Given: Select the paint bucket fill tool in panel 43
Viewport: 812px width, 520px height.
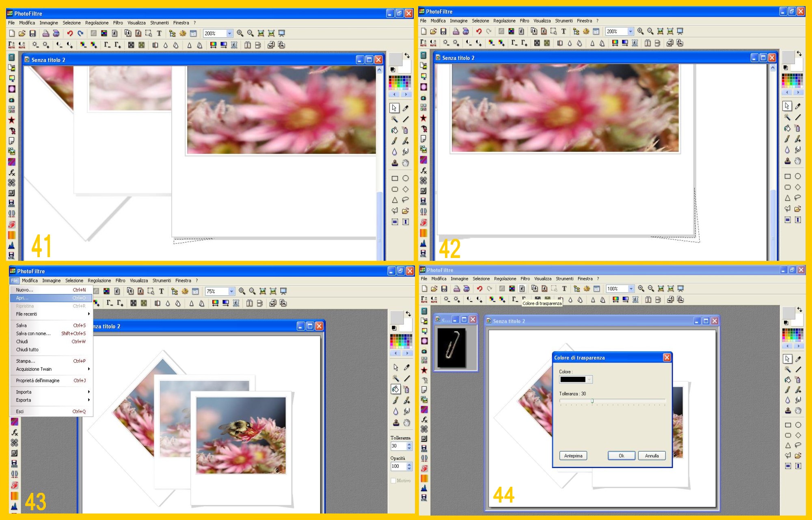Looking at the screenshot, I should [395, 389].
